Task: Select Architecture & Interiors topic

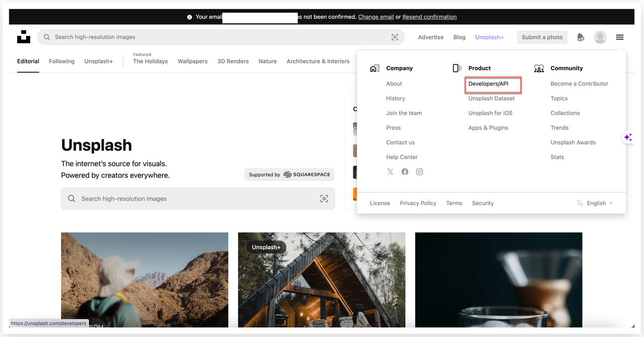Action: 318,61
